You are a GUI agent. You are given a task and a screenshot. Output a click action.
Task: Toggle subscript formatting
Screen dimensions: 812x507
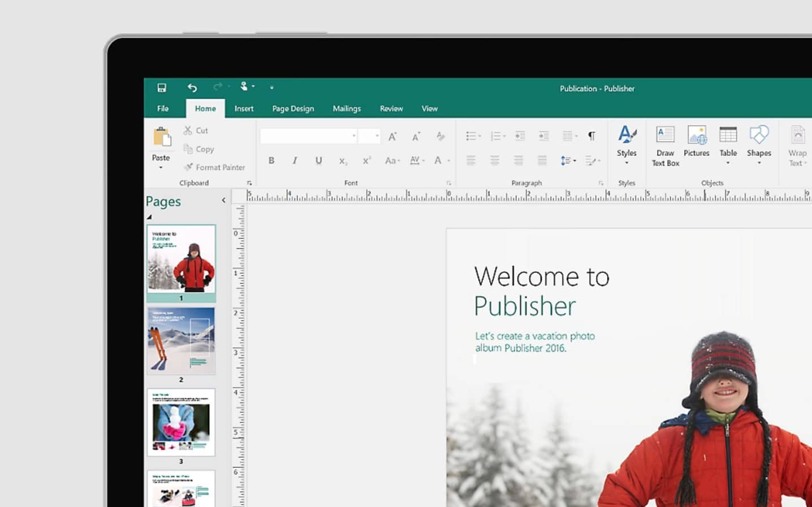click(343, 161)
